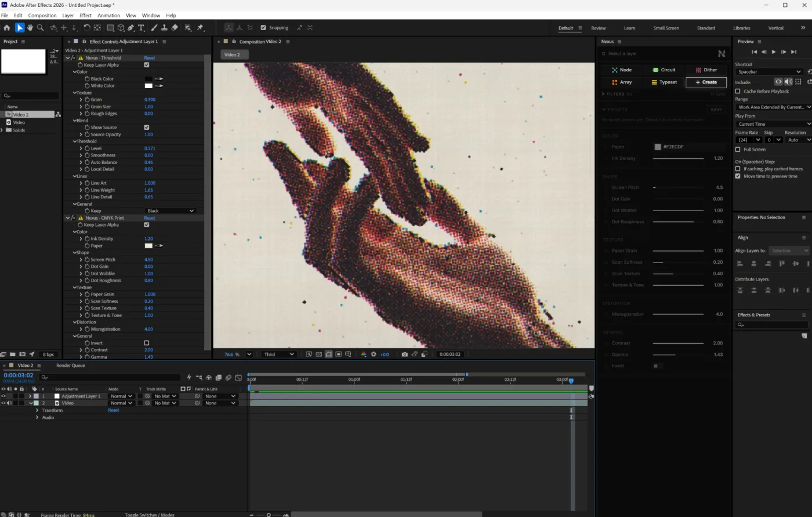Screen dimensions: 812x517
Task: Enable Cache Before Playback checkbox
Action: [738, 91]
